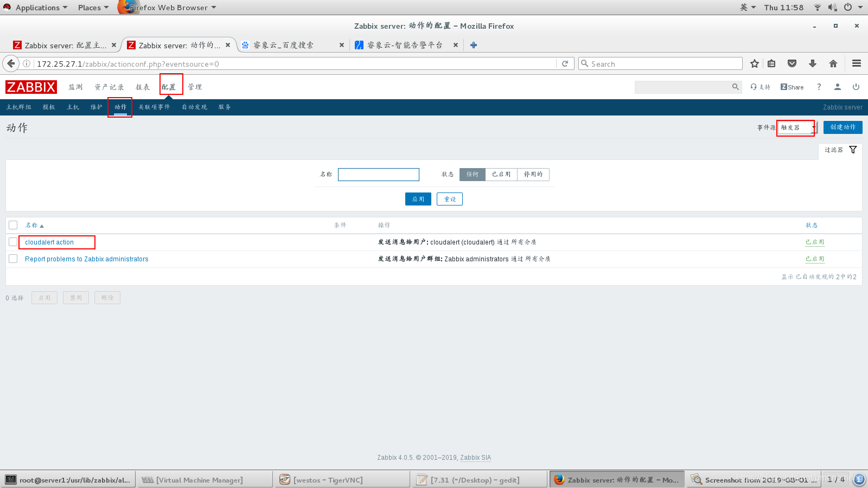The width and height of the screenshot is (868, 488).
Task: Click the Pocket save icon
Action: coord(792,63)
